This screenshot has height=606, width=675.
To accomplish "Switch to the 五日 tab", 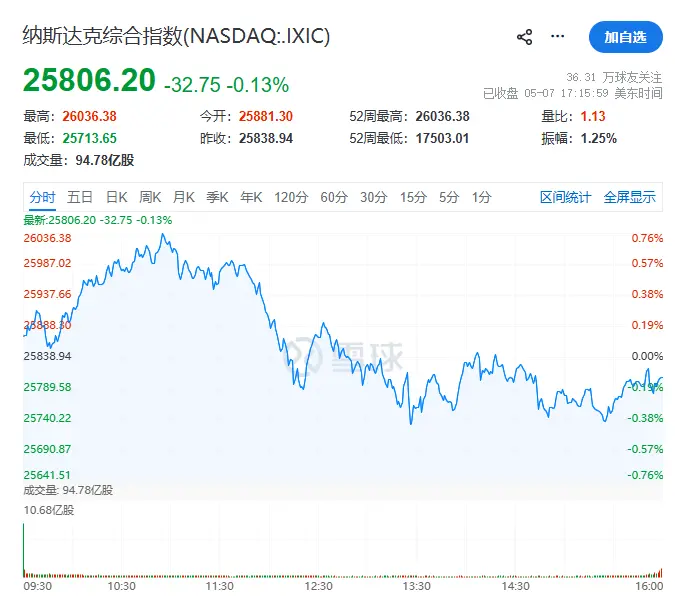I will point(80,197).
